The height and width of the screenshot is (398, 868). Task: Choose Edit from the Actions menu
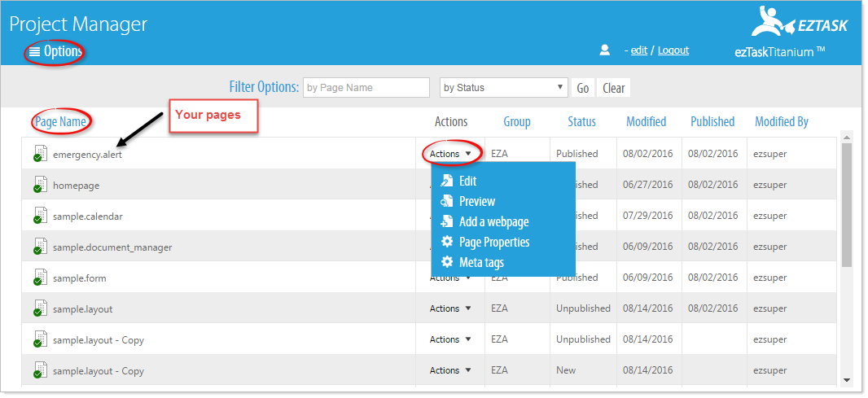tap(467, 181)
